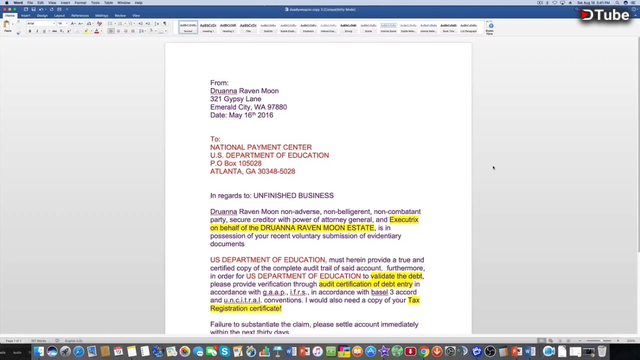Open bullet list dropdown arrow
The image size is (640, 360).
pos(116,23)
